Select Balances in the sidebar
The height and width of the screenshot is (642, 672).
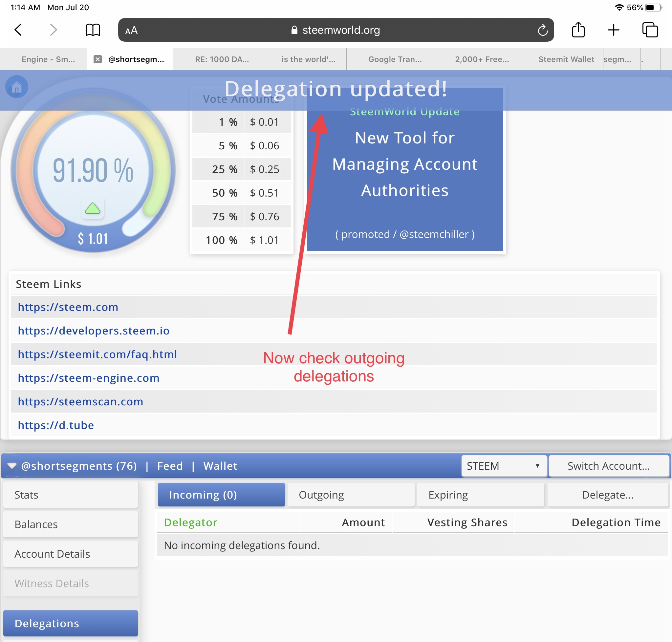(71, 524)
